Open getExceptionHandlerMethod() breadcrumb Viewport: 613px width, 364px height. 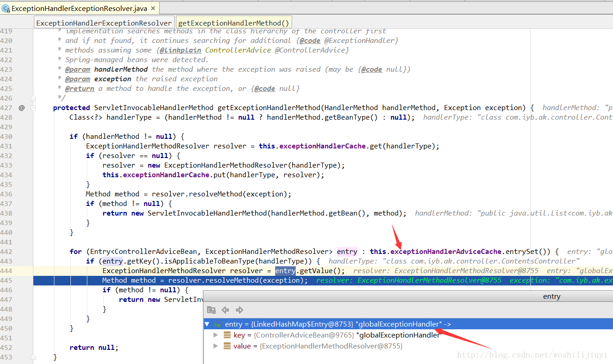click(234, 23)
